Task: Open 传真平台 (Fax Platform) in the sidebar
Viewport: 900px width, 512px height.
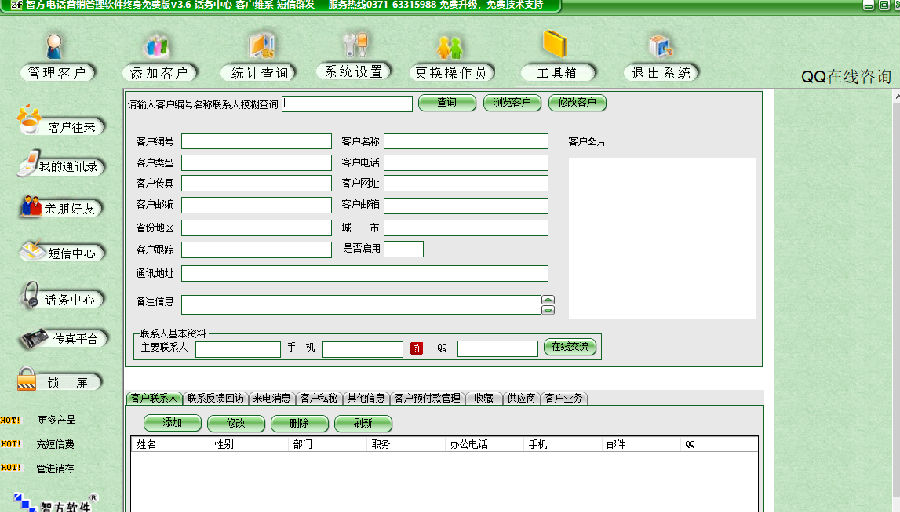Action: pyautogui.click(x=60, y=339)
